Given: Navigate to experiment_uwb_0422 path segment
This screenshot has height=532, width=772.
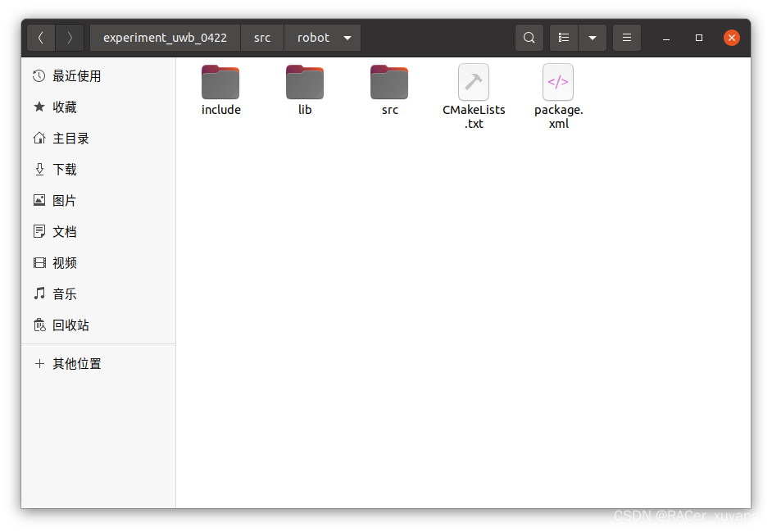Looking at the screenshot, I should pos(165,38).
